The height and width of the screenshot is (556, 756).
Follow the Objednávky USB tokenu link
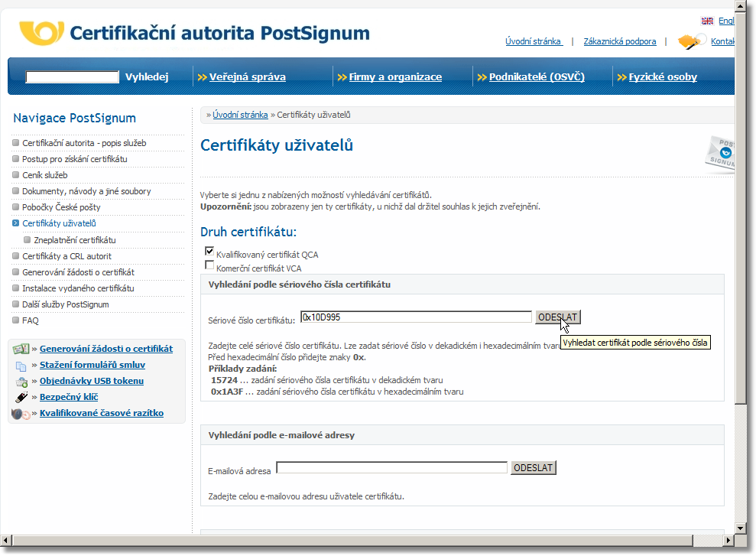click(92, 381)
